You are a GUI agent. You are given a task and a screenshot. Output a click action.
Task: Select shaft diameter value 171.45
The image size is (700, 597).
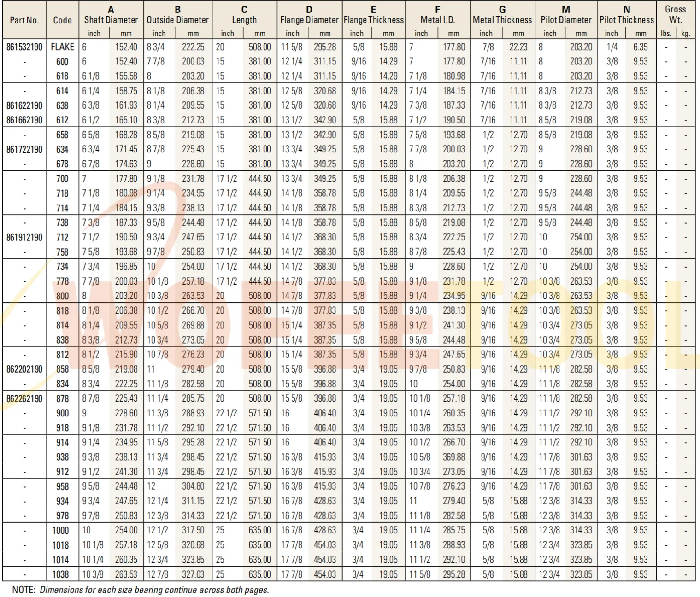coord(126,149)
